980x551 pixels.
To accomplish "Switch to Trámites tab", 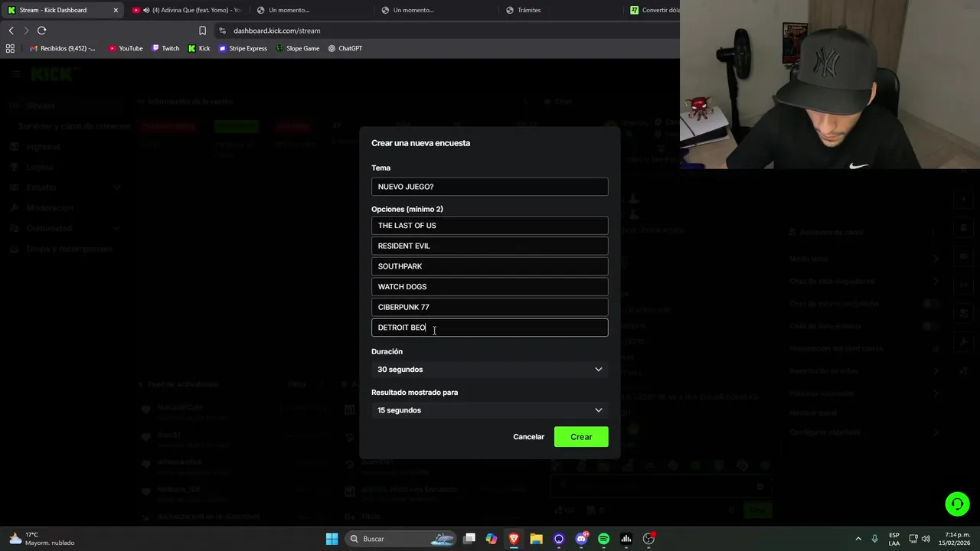I will pyautogui.click(x=559, y=10).
